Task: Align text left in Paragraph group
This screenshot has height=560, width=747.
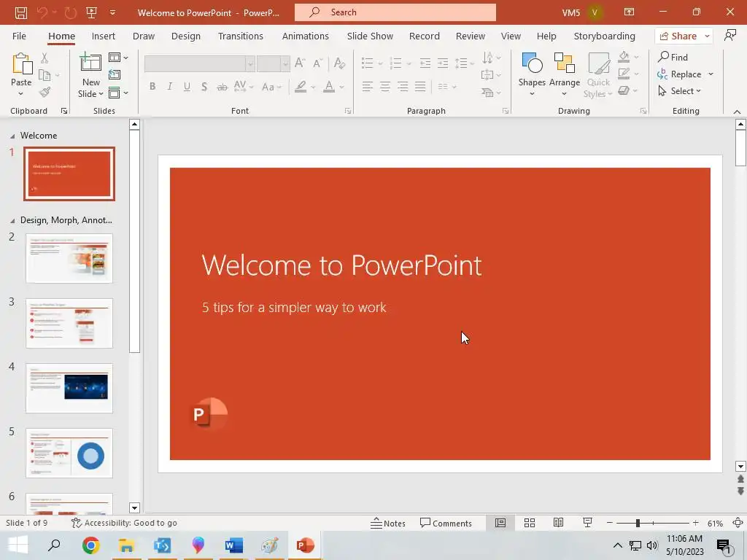Action: 368,86
